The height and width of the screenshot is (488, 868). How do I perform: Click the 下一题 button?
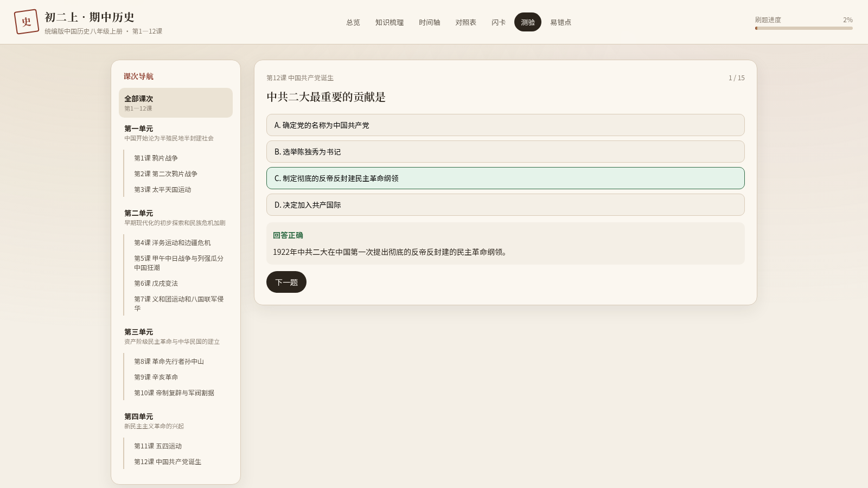click(x=286, y=282)
